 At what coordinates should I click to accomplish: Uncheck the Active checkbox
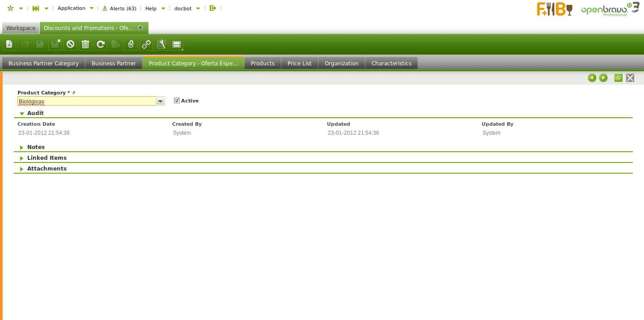pos(177,101)
